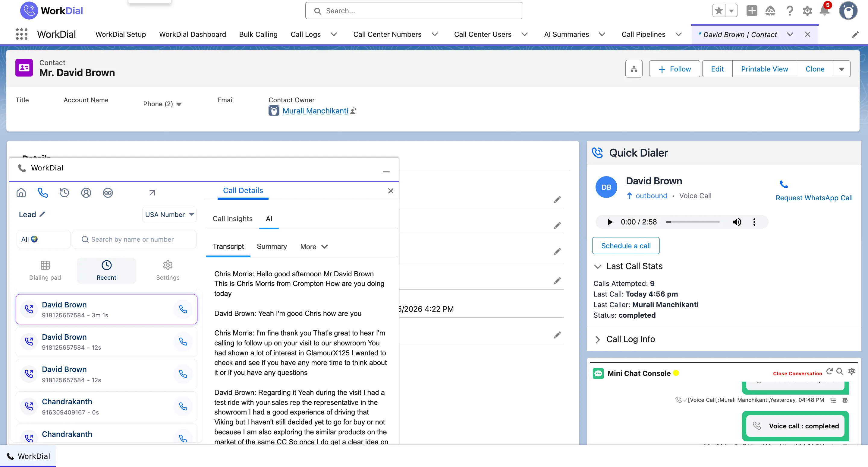Click Search by name or number field
Screen dimensions: 868x467
coord(134,239)
